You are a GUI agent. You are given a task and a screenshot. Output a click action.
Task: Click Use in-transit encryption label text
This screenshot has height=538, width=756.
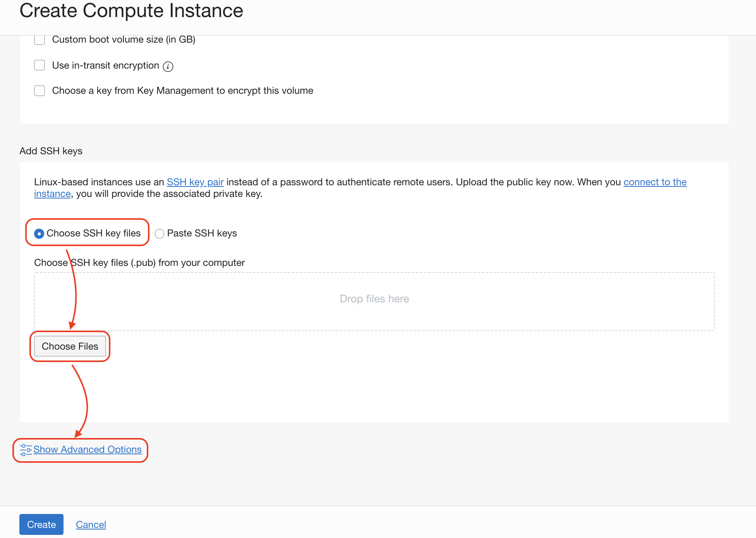(x=105, y=66)
